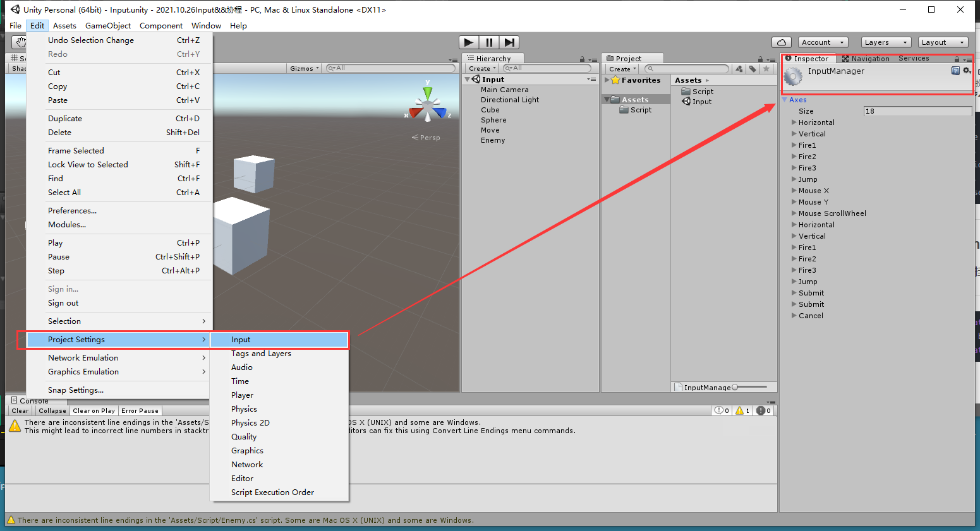Open the Create dropdown in Hierarchy
This screenshot has width=980, height=531.
point(481,68)
